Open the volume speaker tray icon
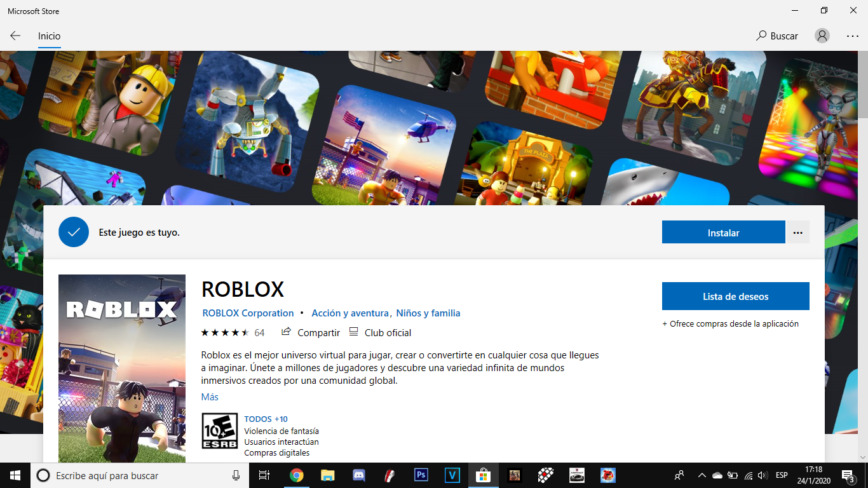The width and height of the screenshot is (868, 488). pos(763,475)
